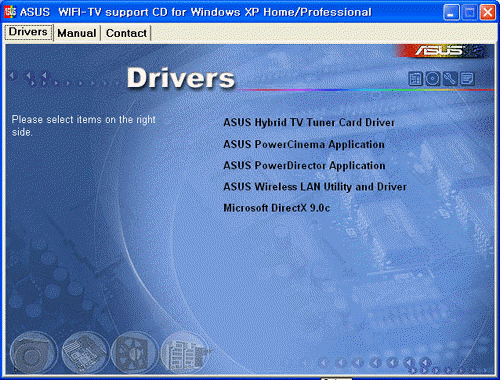Image resolution: width=500 pixels, height=380 pixels.
Task: Click the system information board icon
Action: [415, 79]
